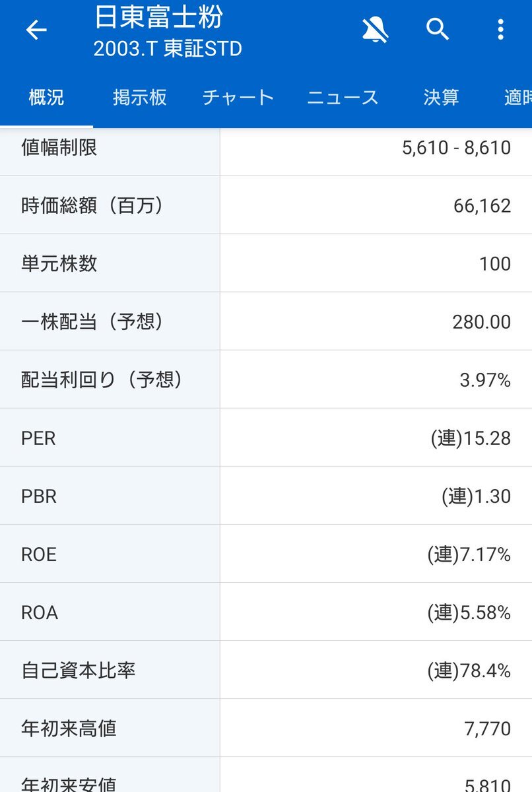
Task: Select the partially visible 適時 tab
Action: click(517, 98)
